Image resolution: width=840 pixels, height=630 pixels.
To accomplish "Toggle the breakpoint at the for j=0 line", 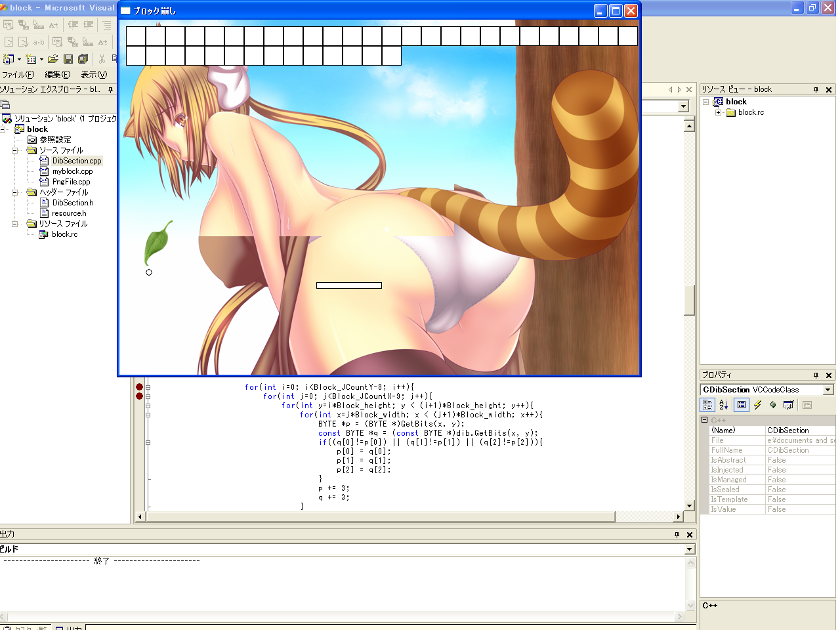I will (x=139, y=396).
